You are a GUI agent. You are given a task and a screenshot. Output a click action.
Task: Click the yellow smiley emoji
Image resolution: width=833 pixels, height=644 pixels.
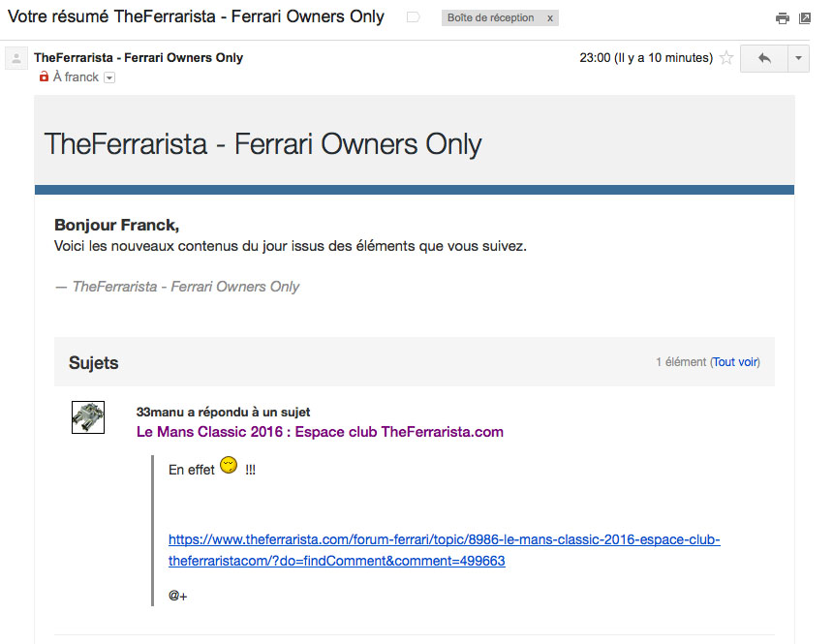[x=229, y=465]
